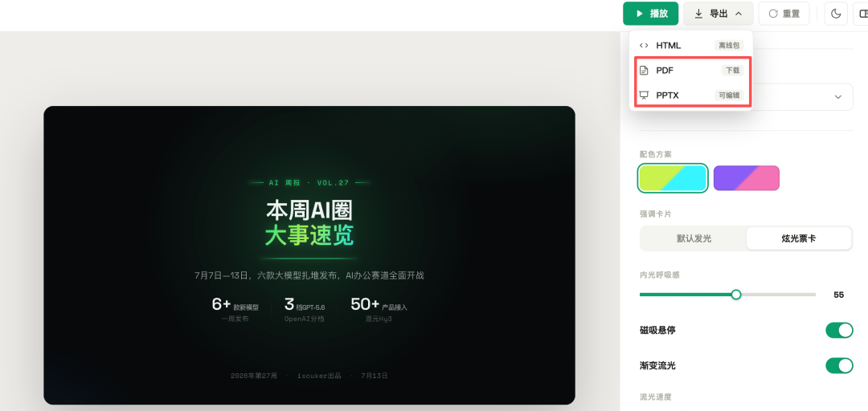Adjust the 内光呼吸感 slider handle
Screen dimensions: 868x411
point(735,295)
